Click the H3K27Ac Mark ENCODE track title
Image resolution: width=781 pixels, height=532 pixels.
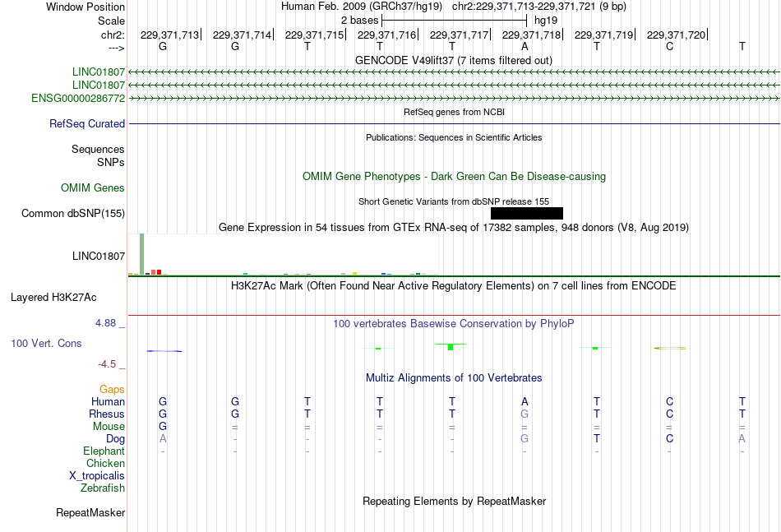454,286
